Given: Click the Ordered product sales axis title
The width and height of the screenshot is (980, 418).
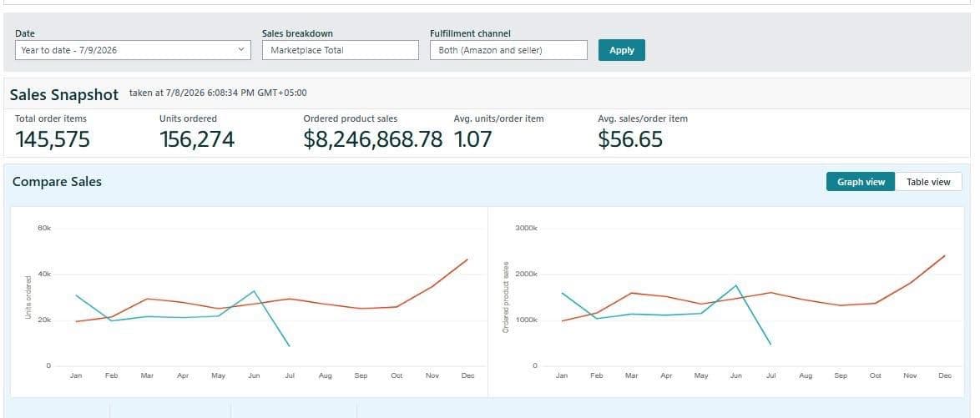Looking at the screenshot, I should coord(506,297).
